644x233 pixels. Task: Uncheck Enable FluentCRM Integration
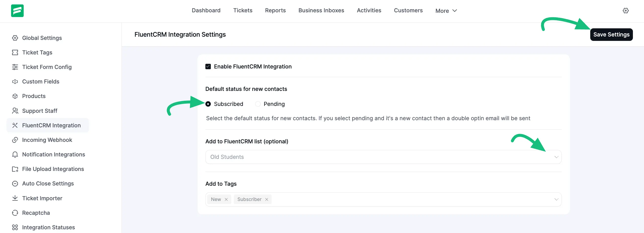(x=208, y=67)
